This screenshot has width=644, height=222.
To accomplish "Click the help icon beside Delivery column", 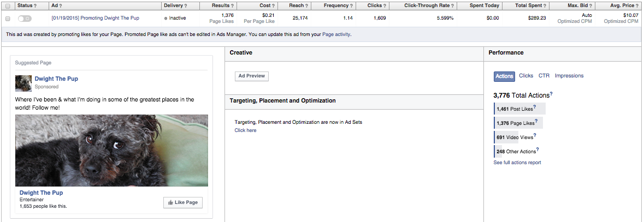I will pos(186,5).
